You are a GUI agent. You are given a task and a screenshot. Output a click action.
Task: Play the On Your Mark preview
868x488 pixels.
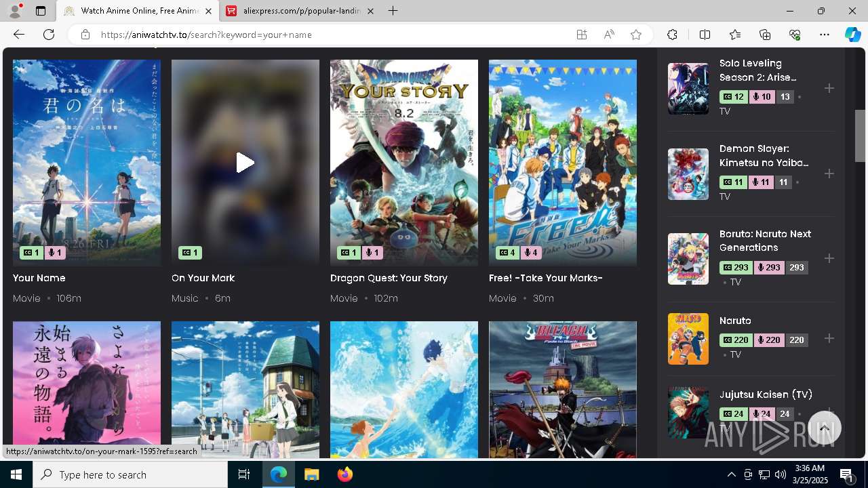coord(245,163)
